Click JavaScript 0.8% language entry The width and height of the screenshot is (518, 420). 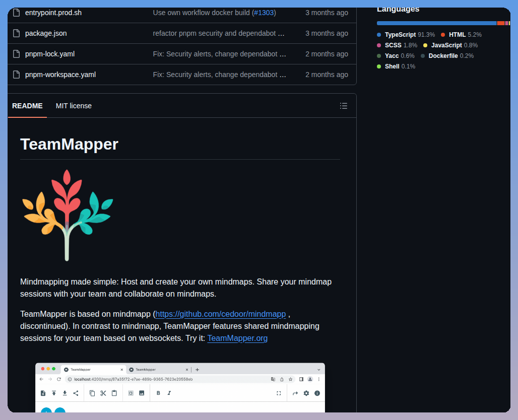pyautogui.click(x=450, y=45)
